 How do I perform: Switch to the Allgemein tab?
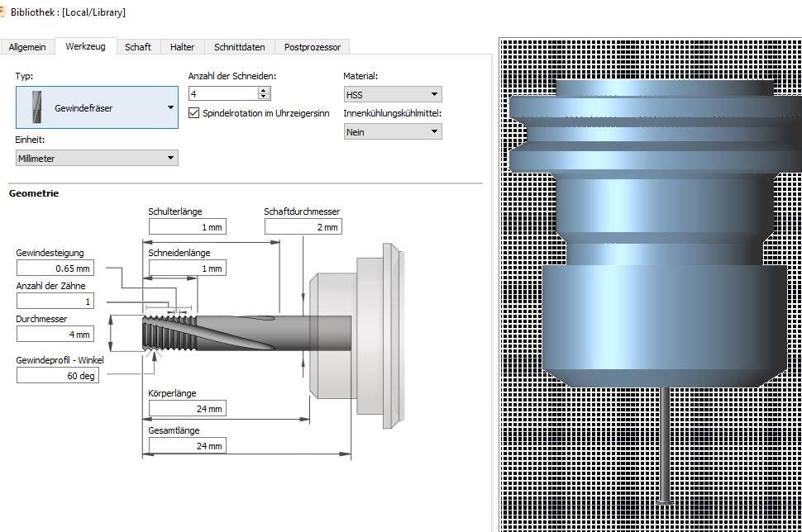point(27,47)
